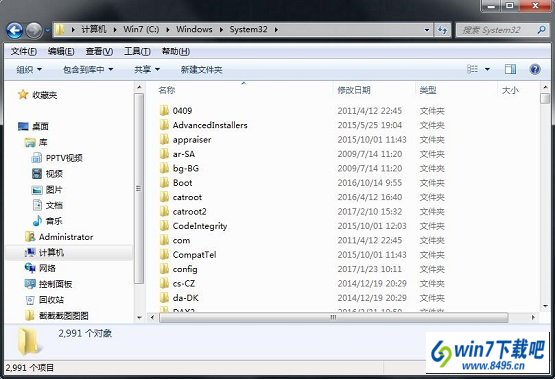This screenshot has height=379, width=555.
Task: Click the navigation pane scrollbar down arrow
Action: [x=139, y=317]
